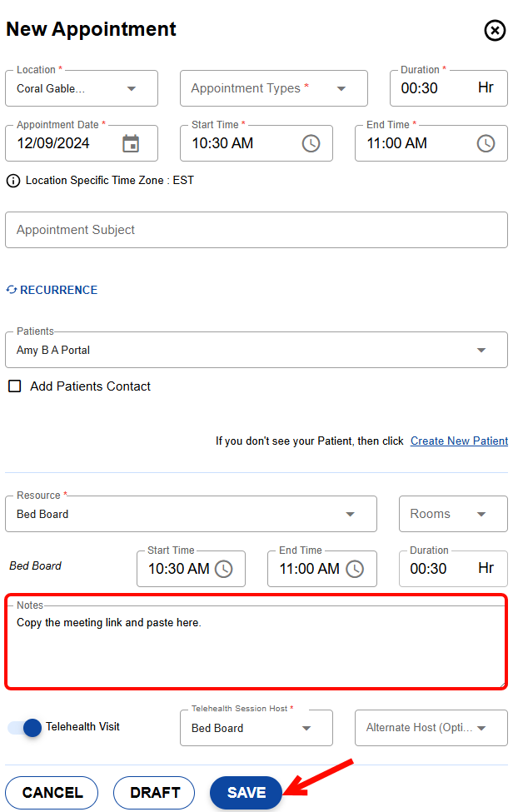
Task: Click the clock icon in top End Time
Action: click(x=486, y=143)
